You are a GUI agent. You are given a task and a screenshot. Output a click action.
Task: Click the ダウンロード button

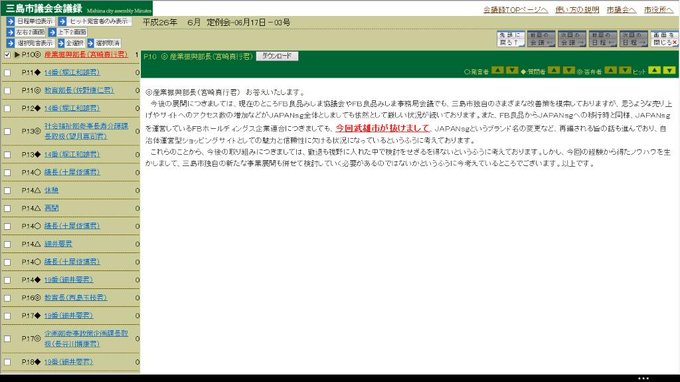277,56
